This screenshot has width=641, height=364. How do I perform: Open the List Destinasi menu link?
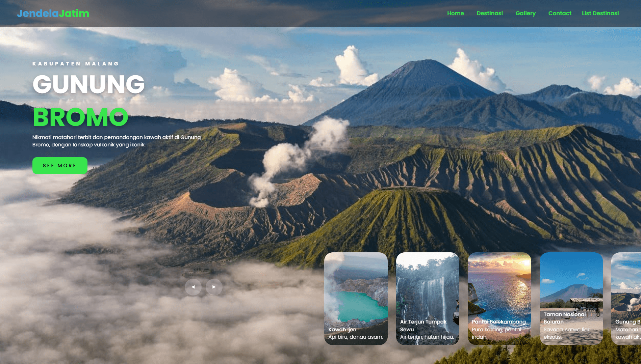[x=600, y=13]
